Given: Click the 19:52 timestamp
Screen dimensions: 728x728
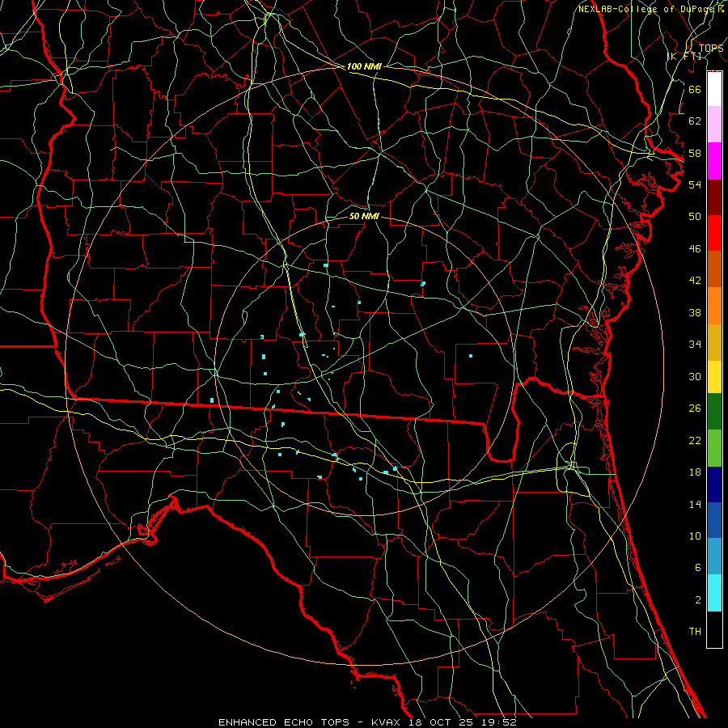Looking at the screenshot, I should pyautogui.click(x=501, y=722).
